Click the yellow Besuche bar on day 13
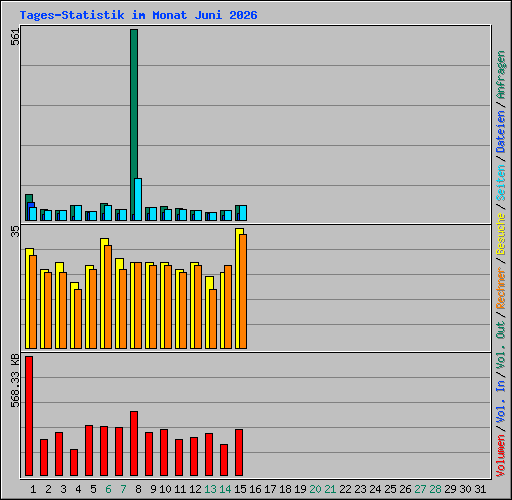The image size is (512, 500). pyautogui.click(x=207, y=312)
